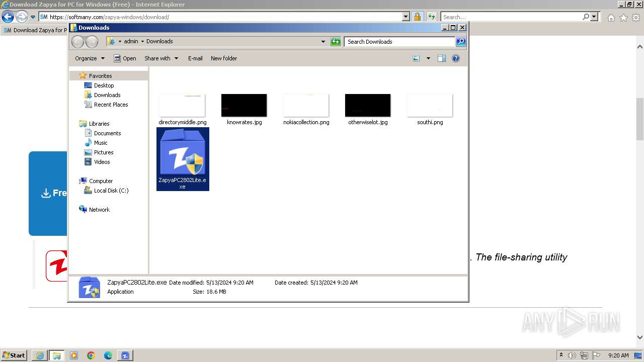Click the security lock icon in IE
The height and width of the screenshot is (362, 644).
[417, 17]
